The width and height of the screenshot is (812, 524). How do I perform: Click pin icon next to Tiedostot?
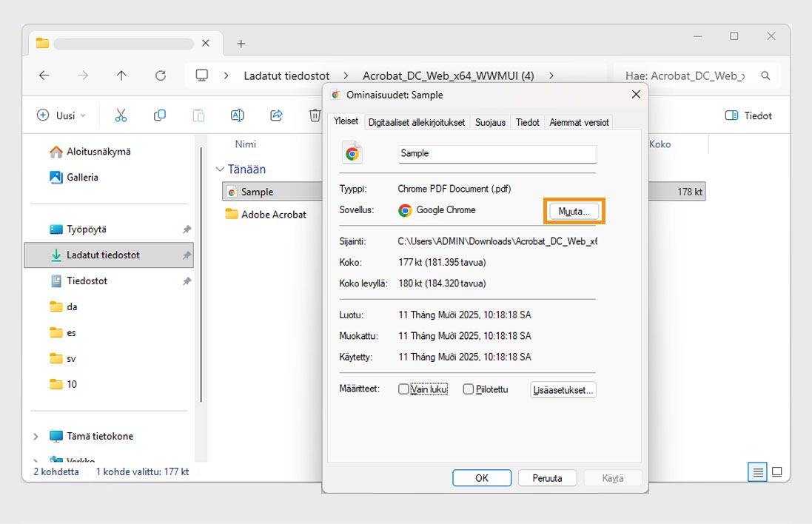(x=187, y=281)
